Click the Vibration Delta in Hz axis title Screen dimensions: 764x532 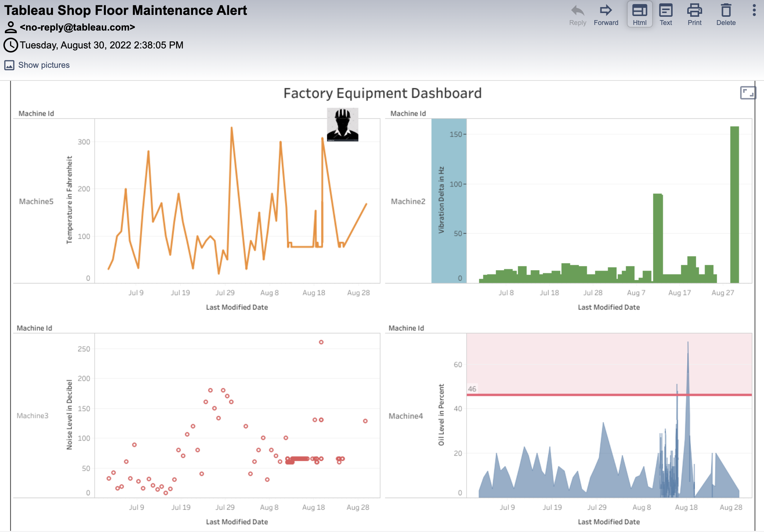(441, 200)
